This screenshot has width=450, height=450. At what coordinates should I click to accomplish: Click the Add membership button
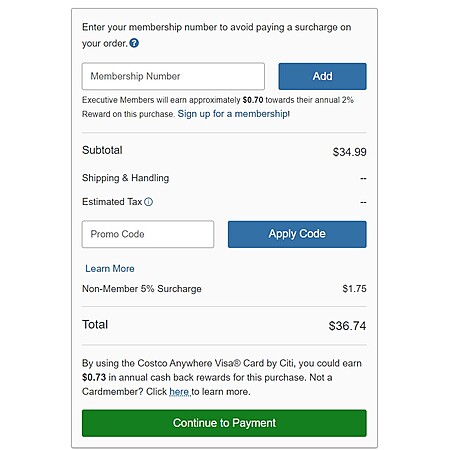(322, 76)
